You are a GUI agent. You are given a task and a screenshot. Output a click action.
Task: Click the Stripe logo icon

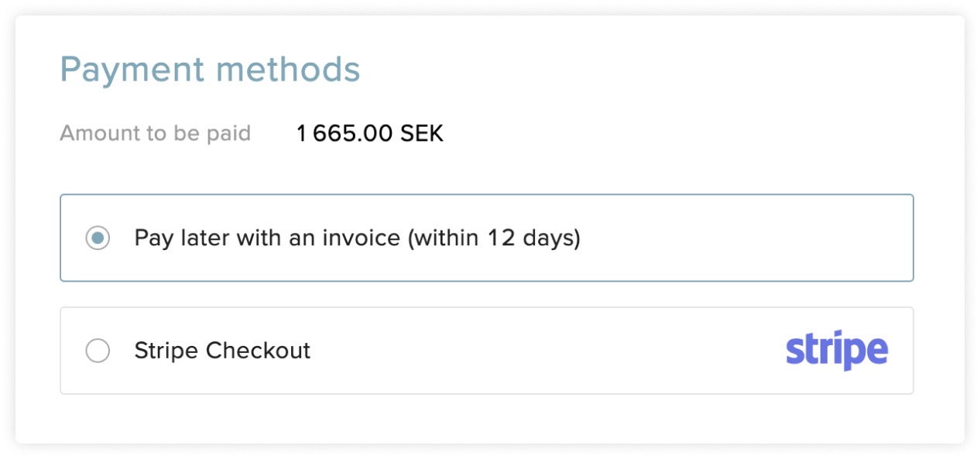tap(837, 351)
